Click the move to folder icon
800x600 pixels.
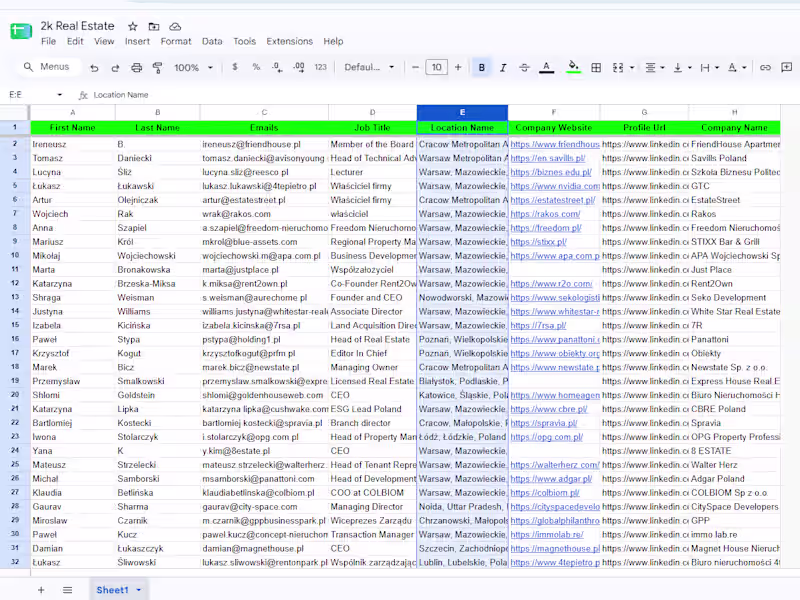click(x=154, y=27)
